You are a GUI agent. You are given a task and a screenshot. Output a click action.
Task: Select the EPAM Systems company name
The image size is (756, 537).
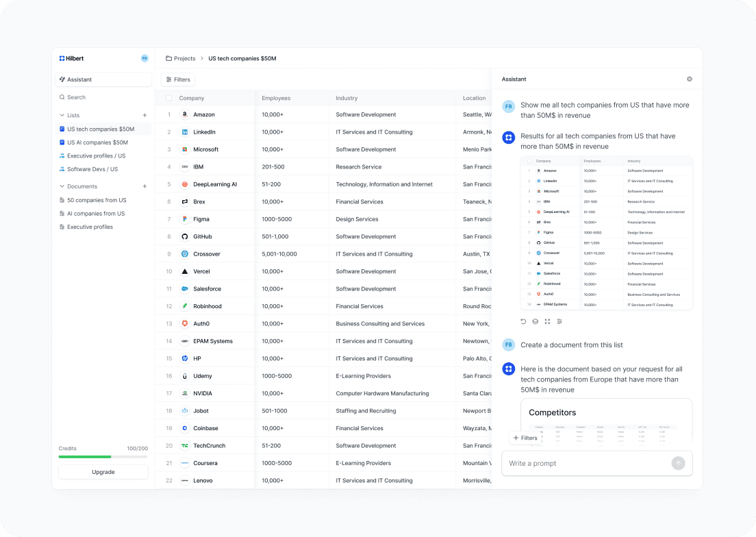point(212,341)
